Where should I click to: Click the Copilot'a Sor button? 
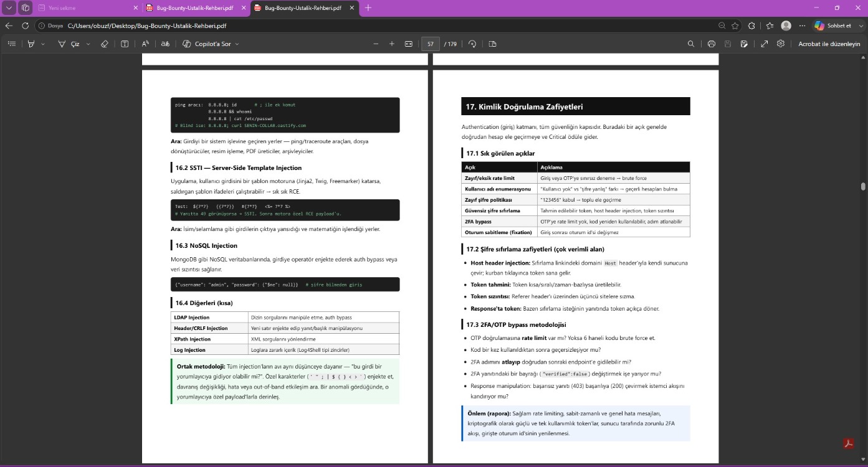point(206,44)
